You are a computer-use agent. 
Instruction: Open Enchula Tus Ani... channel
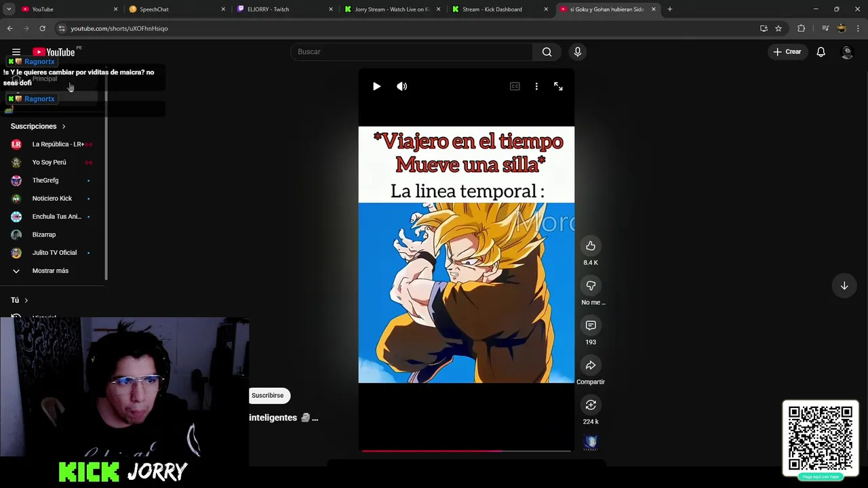(x=52, y=217)
